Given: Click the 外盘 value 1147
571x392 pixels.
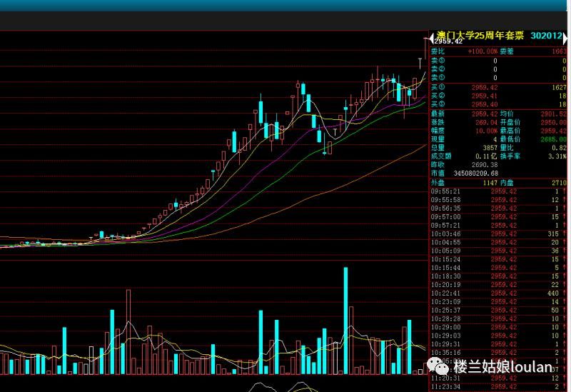Looking at the screenshot, I should click(490, 183).
